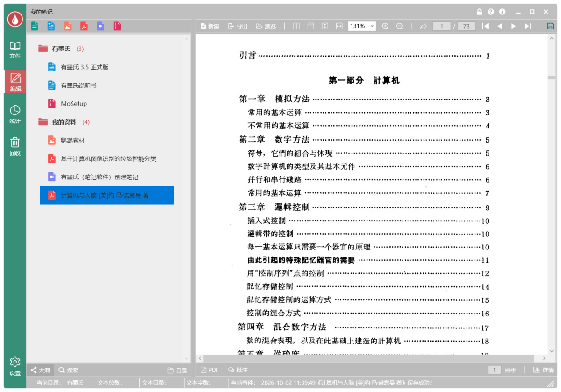The image size is (561, 392).
Task: Switch to single-page view layout icon
Action: point(310,26)
